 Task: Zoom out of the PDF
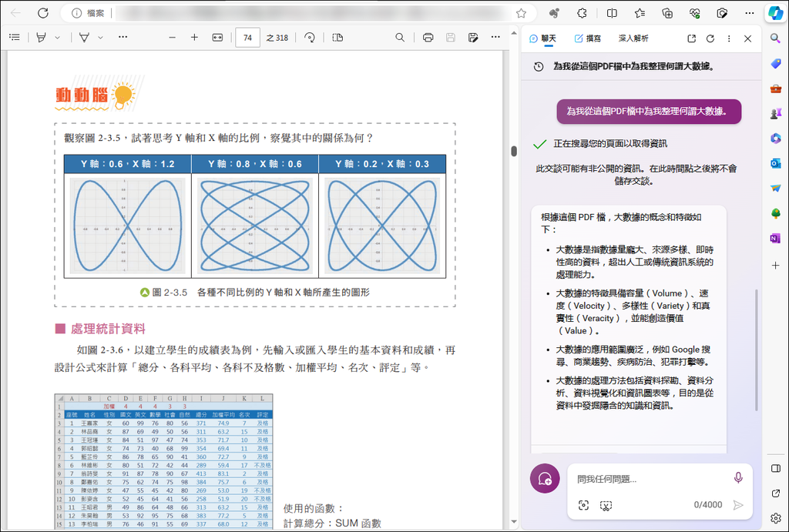point(172,37)
